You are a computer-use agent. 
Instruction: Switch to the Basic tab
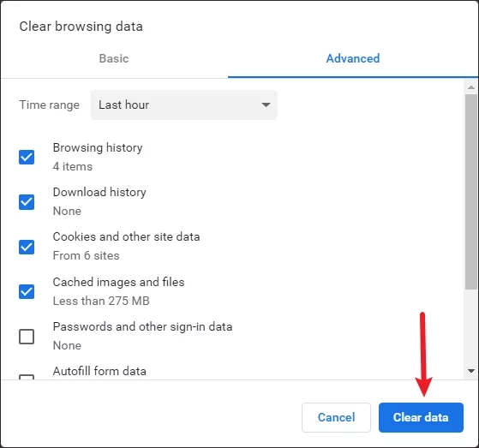point(114,58)
